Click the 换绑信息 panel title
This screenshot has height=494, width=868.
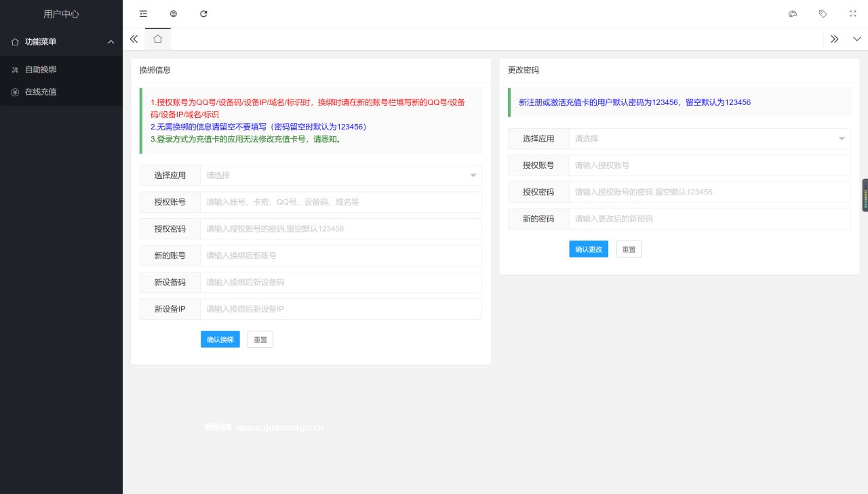coord(155,70)
